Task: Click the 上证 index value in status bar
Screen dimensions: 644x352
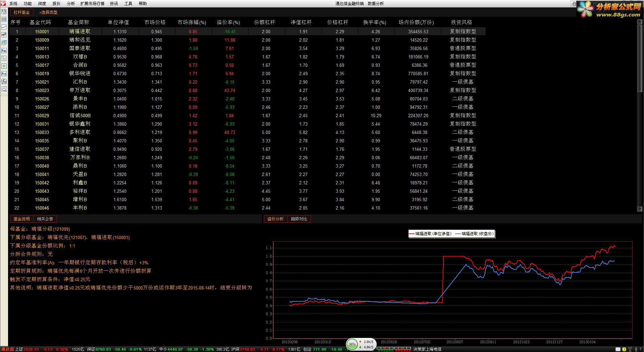Action: [31, 349]
